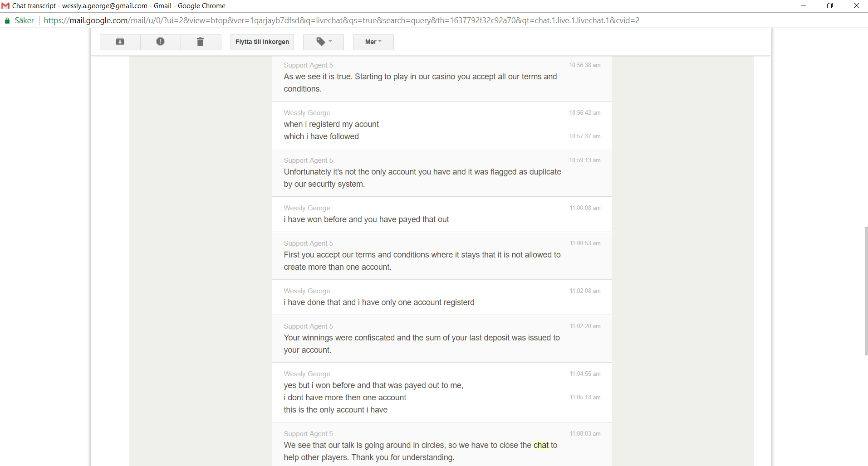Click 'yes but i won before' message

[373, 385]
